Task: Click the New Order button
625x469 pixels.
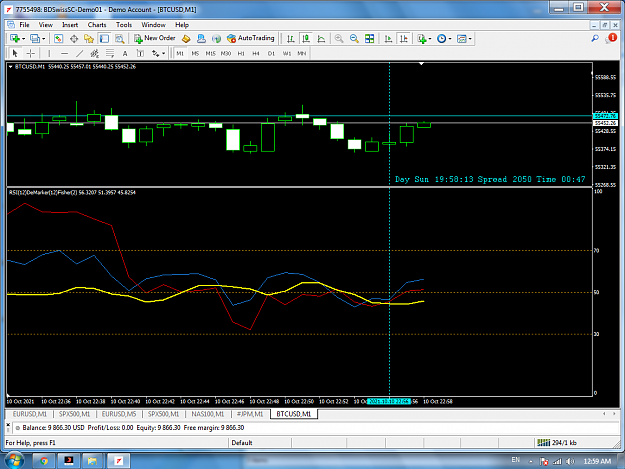Action: click(x=155, y=38)
